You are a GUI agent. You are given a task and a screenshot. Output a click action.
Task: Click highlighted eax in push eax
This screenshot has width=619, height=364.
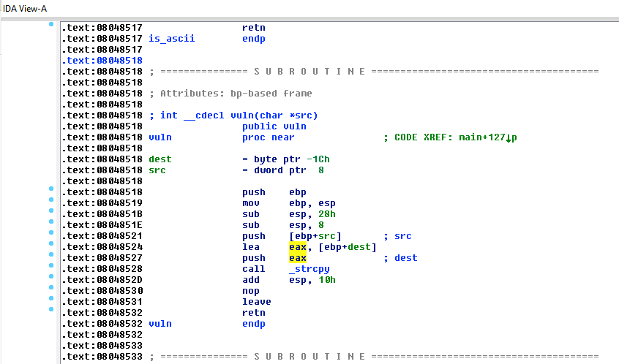[x=298, y=258]
